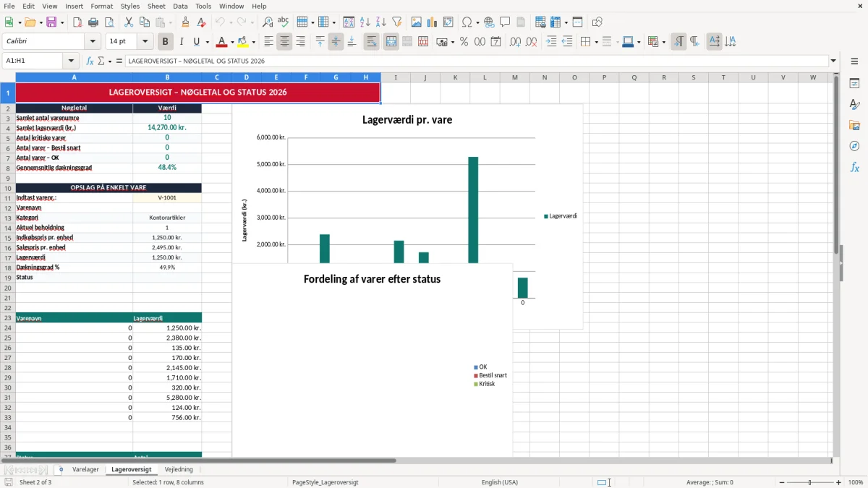Click the Print icon
Screen dimensions: 868x488
tap(93, 22)
